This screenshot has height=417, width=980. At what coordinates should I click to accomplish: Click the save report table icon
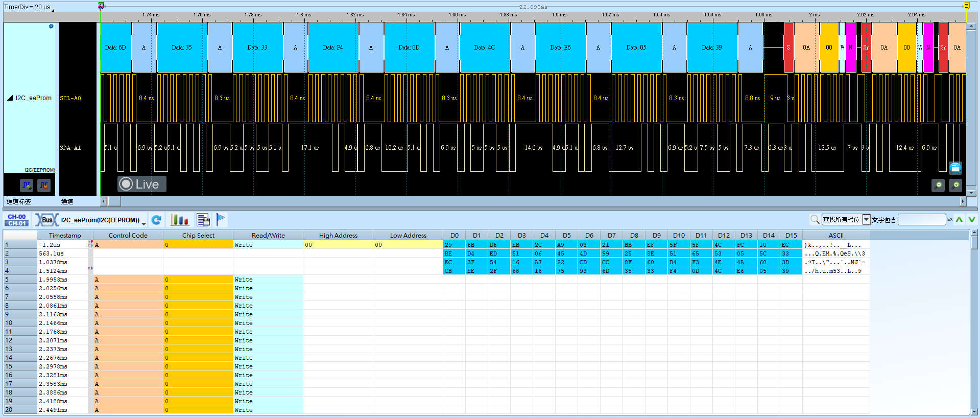(203, 220)
